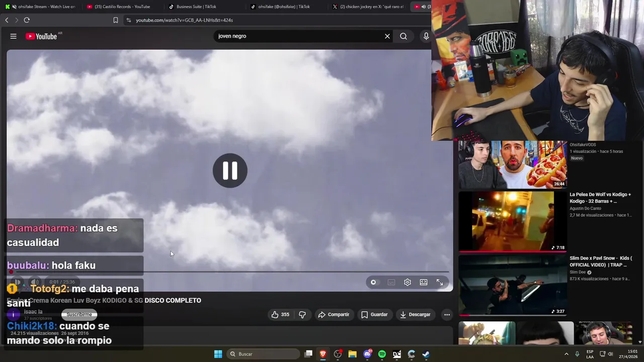
Task: Download the video with Descargar
Action: click(x=415, y=315)
